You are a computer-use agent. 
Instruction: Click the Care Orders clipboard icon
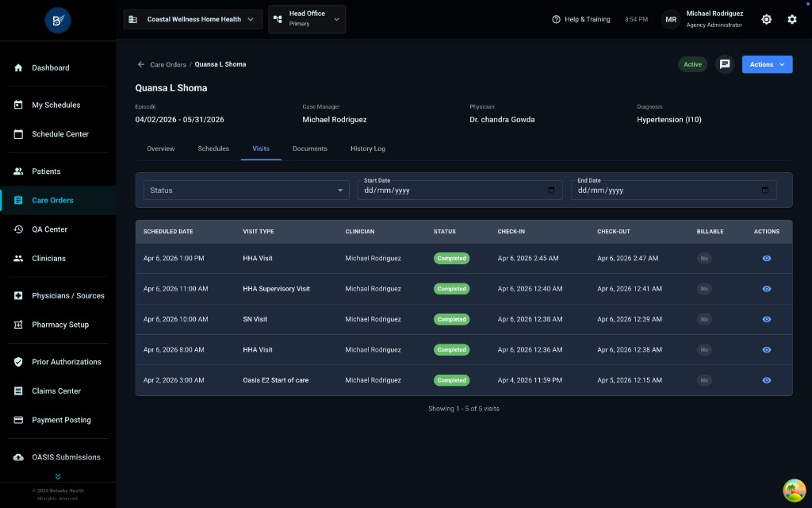pos(18,200)
